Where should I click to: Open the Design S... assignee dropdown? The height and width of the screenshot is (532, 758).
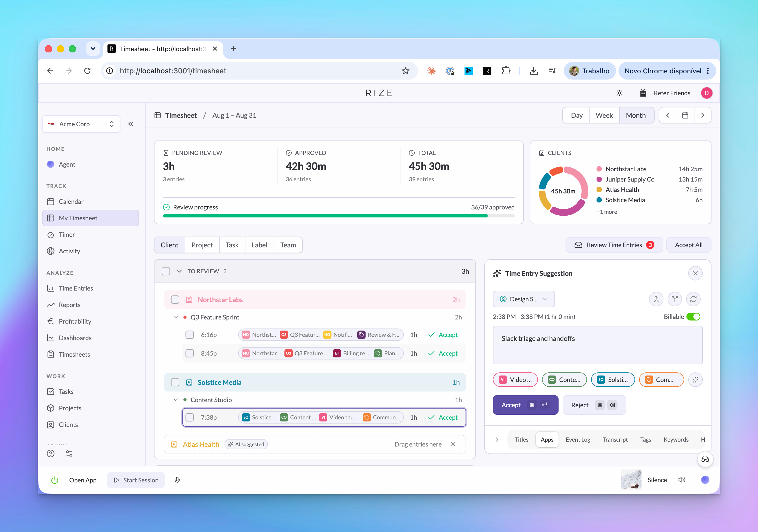524,299
